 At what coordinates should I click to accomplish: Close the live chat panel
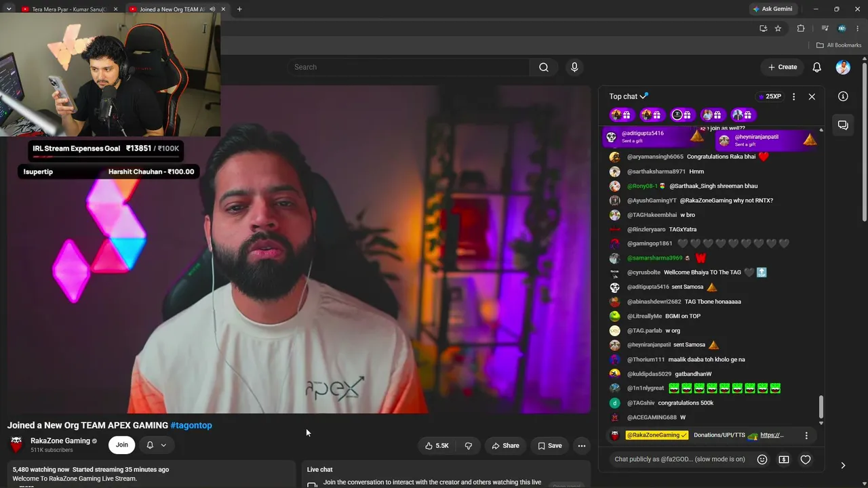point(812,96)
